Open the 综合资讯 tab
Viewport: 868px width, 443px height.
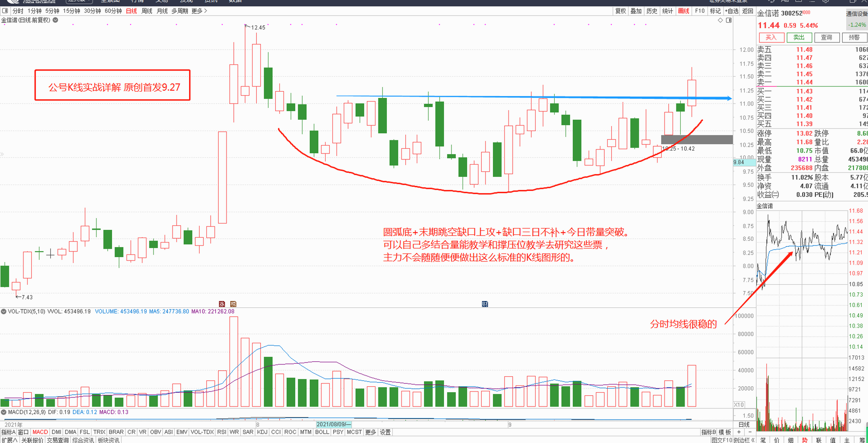pos(83,440)
